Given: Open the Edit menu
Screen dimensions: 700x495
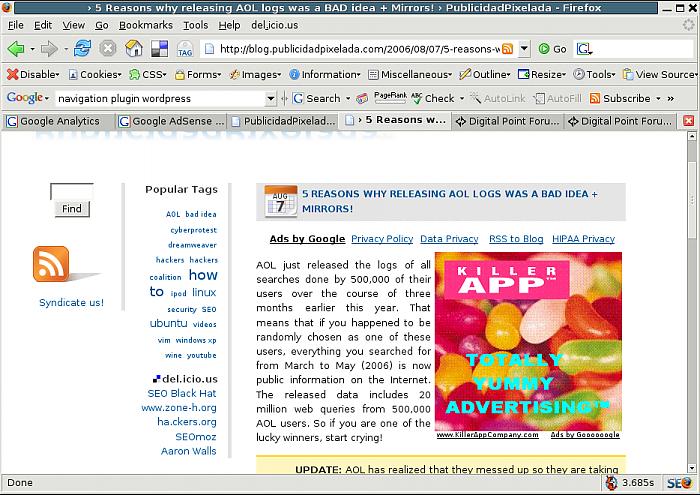Looking at the screenshot, I should pyautogui.click(x=43, y=25).
